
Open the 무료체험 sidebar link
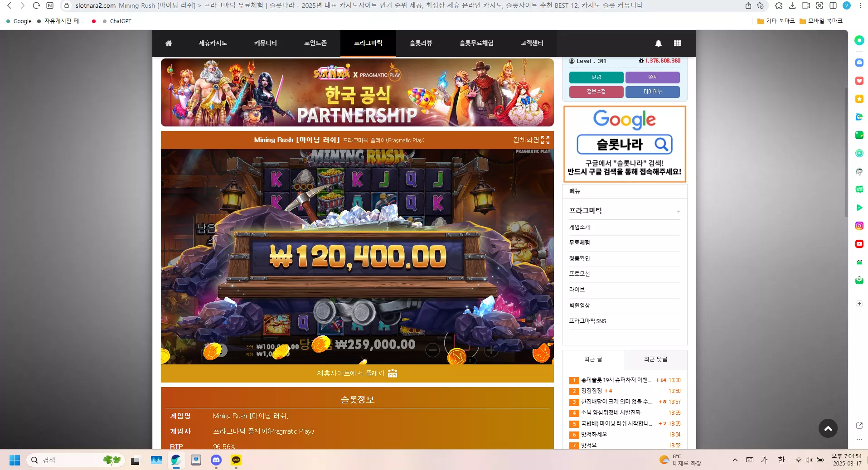click(x=580, y=242)
